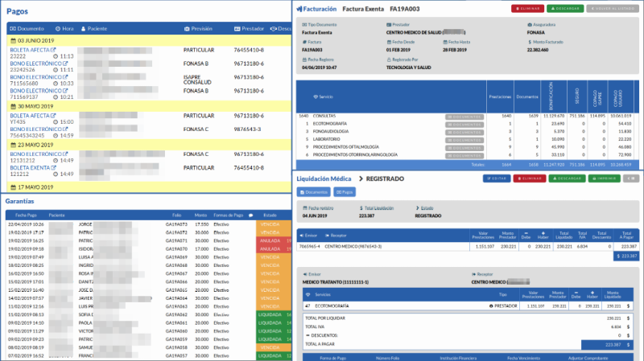
Task: Open Documentos for PROCEDIMIENTOS OFTALMOLOGÍA row
Action: tap(464, 148)
